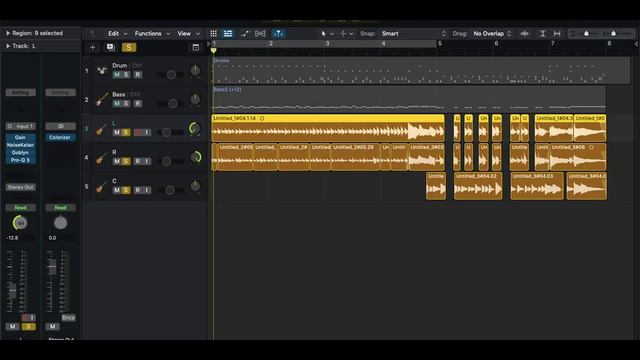Select the Bass2 (+12) region

[x=409, y=99]
